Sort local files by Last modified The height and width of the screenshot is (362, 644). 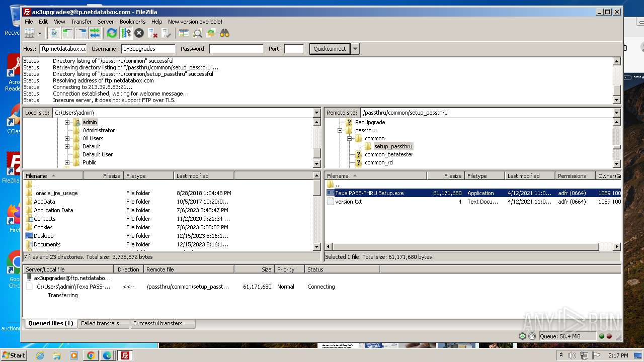(204, 176)
